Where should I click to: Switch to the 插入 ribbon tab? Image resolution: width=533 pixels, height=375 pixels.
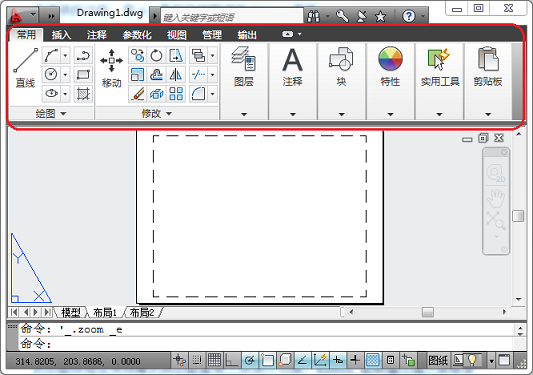coord(61,35)
